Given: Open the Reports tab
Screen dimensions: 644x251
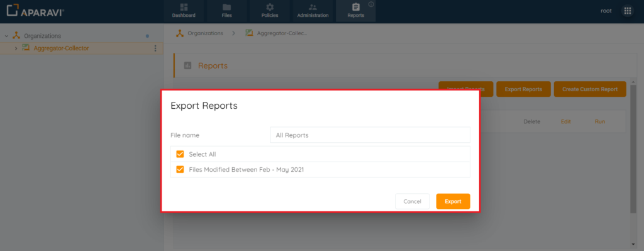Looking at the screenshot, I should [x=356, y=11].
